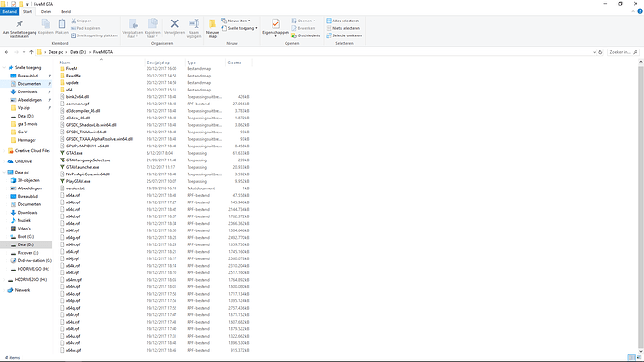Open the Nieuw item dropdown

point(236,21)
